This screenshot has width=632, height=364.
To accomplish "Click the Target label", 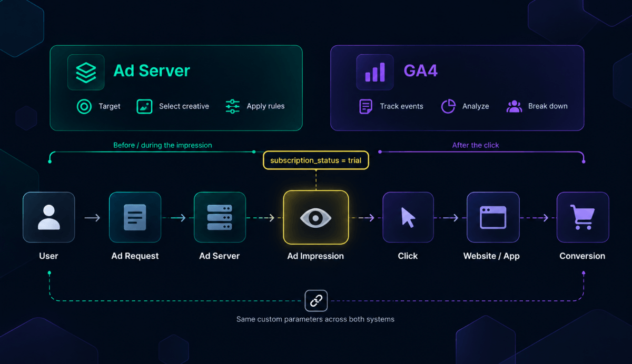I will coord(110,106).
